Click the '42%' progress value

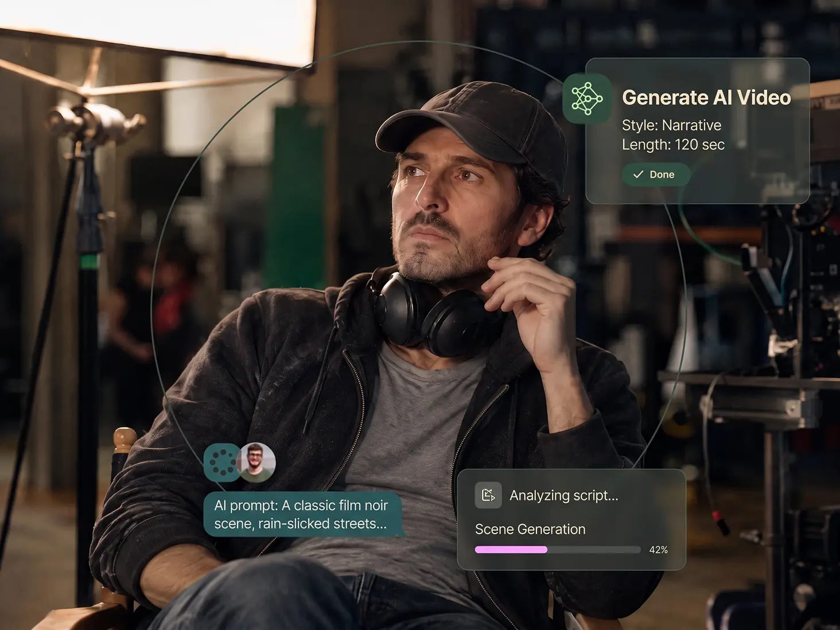658,550
